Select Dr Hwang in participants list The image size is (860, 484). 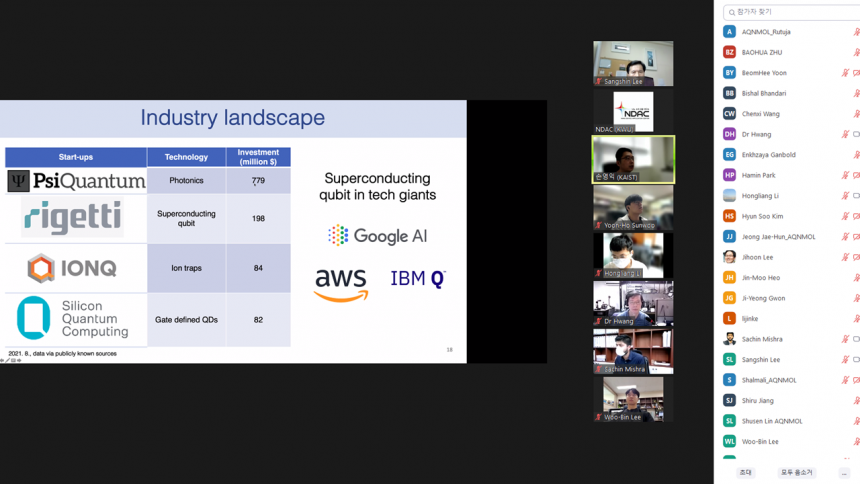756,134
